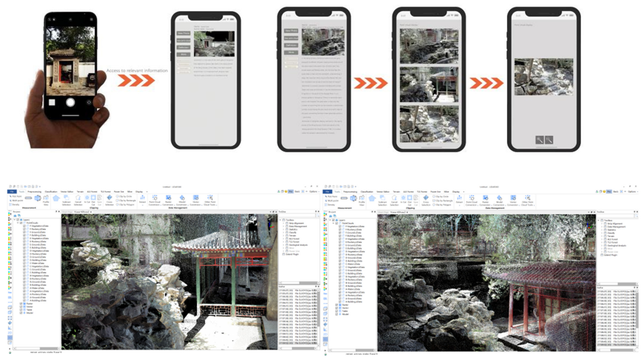Click View Photo button on second phone mockup
Viewport: 644px width, 360px height.
click(184, 33)
